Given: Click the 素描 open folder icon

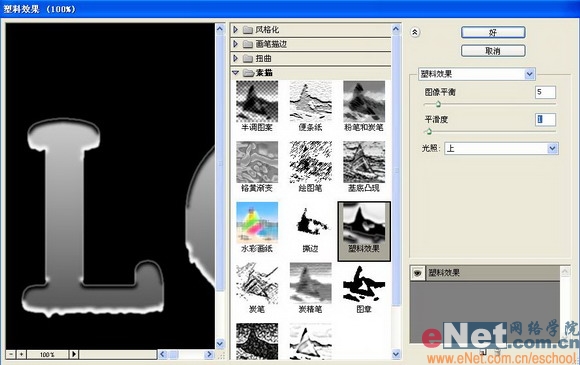Looking at the screenshot, I should coord(248,73).
